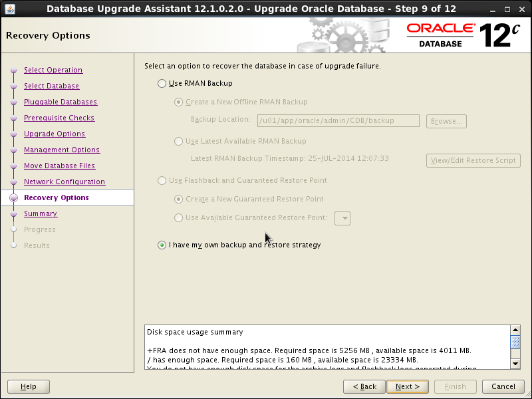Click the Latest RMAN Backup Timestamp text
This screenshot has width=532, height=399.
pyautogui.click(x=290, y=158)
